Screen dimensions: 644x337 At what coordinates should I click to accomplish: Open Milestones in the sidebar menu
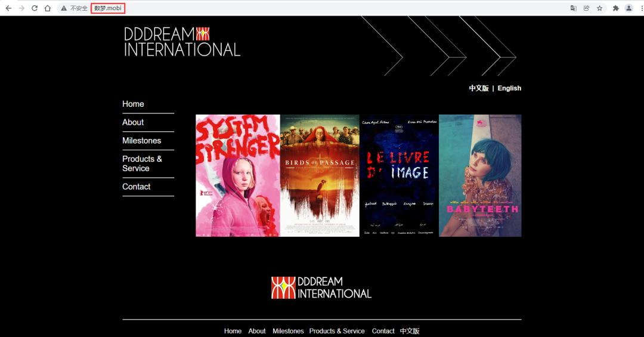[x=142, y=141]
